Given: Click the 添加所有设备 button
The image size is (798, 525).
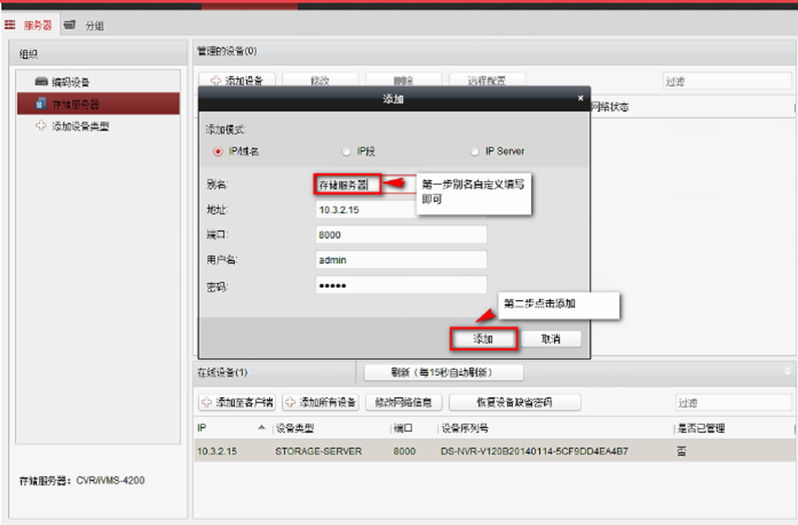Looking at the screenshot, I should 320,402.
